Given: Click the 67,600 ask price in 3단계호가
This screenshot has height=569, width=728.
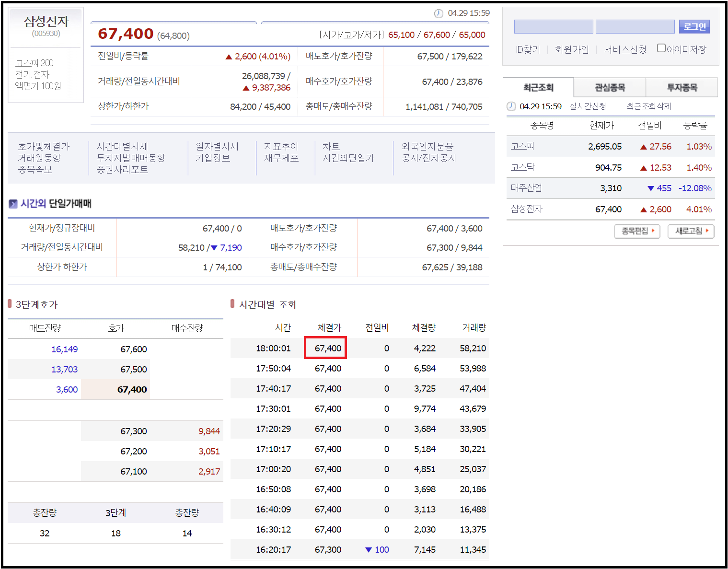Looking at the screenshot, I should 133,349.
